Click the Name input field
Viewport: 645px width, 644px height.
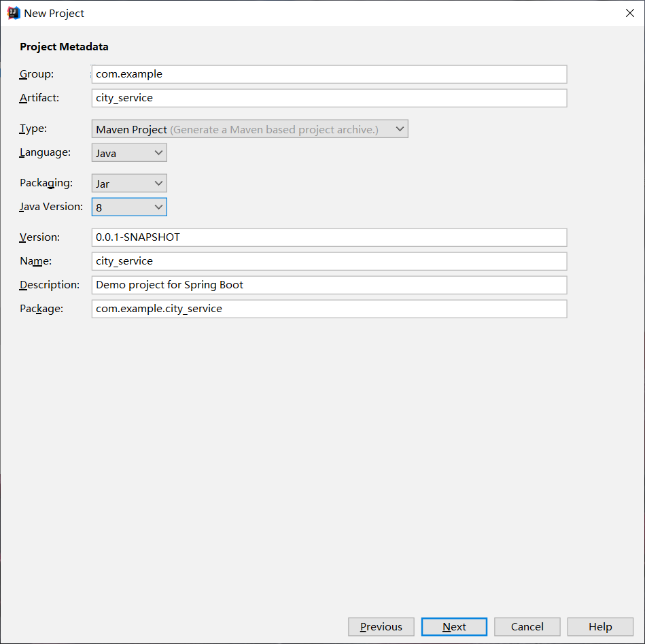coord(329,261)
